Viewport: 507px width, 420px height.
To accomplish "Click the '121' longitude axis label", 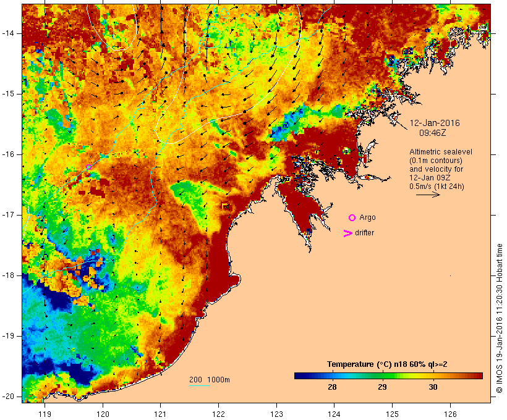I will pyautogui.click(x=160, y=414).
